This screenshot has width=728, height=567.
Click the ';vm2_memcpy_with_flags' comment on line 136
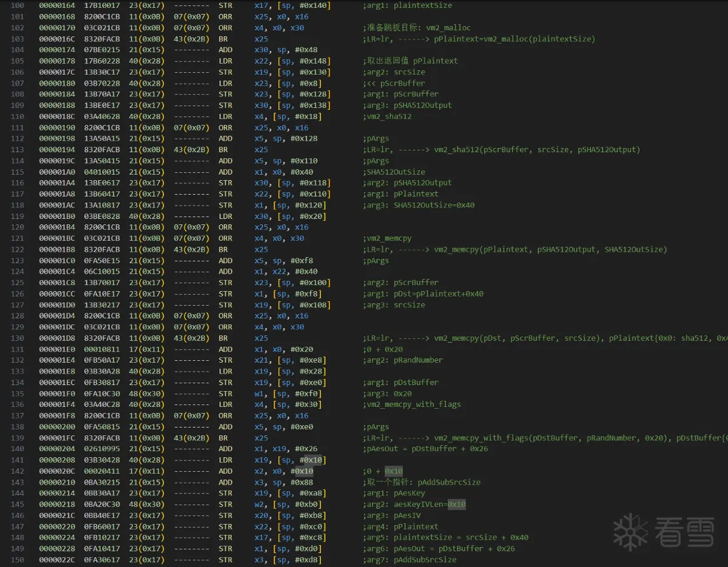pos(411,404)
